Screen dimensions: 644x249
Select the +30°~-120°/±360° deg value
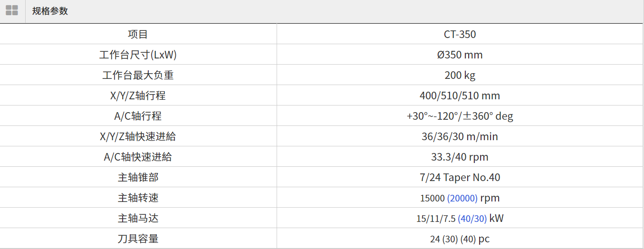[460, 116]
